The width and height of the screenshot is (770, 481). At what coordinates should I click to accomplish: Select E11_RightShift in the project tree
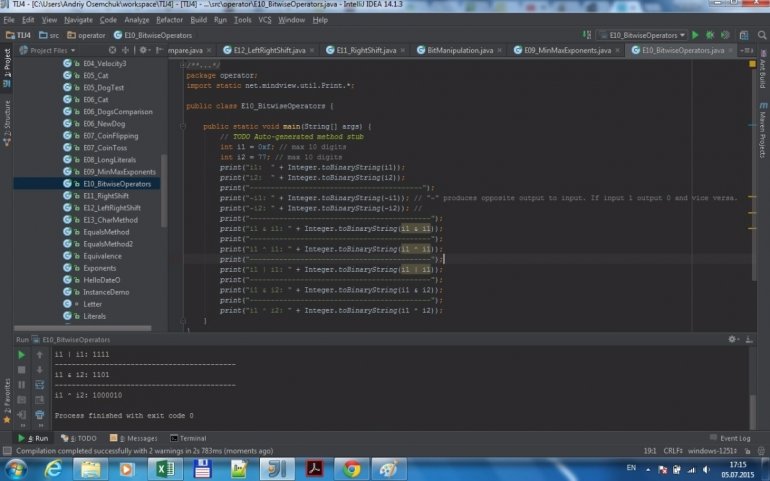104,196
